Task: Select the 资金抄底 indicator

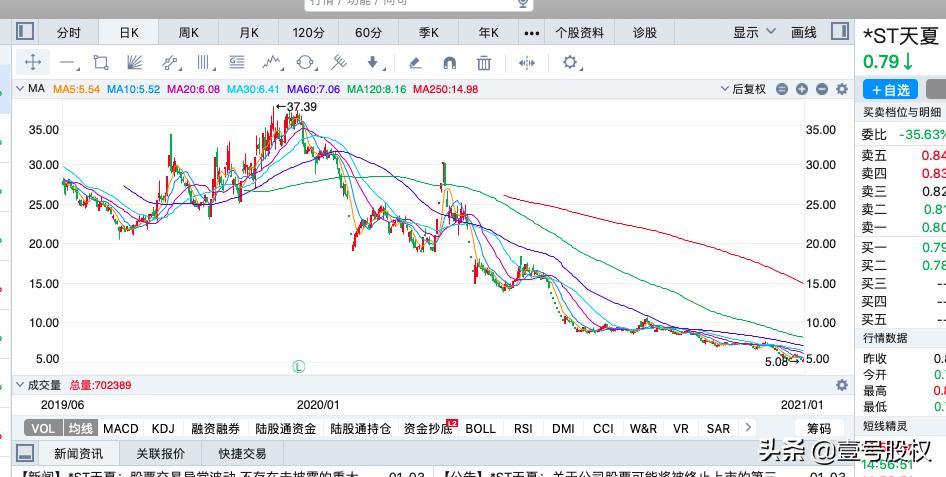Action: click(428, 428)
